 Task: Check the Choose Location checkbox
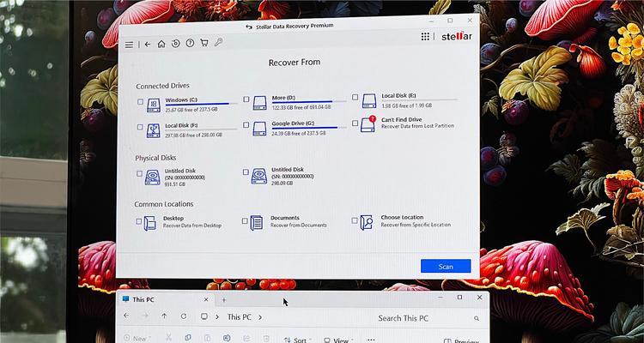(355, 220)
